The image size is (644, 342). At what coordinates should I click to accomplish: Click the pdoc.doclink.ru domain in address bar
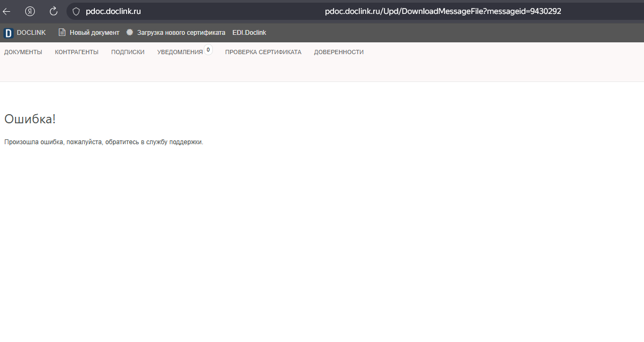[113, 11]
